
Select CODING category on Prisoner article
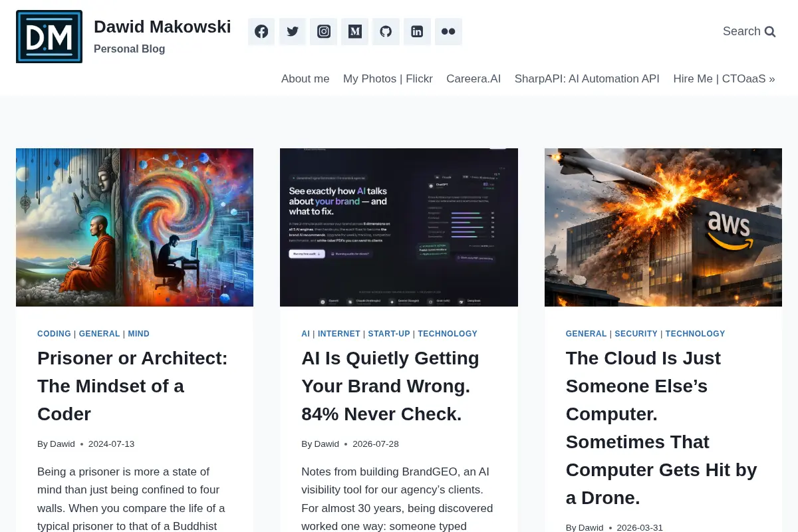[x=54, y=334]
